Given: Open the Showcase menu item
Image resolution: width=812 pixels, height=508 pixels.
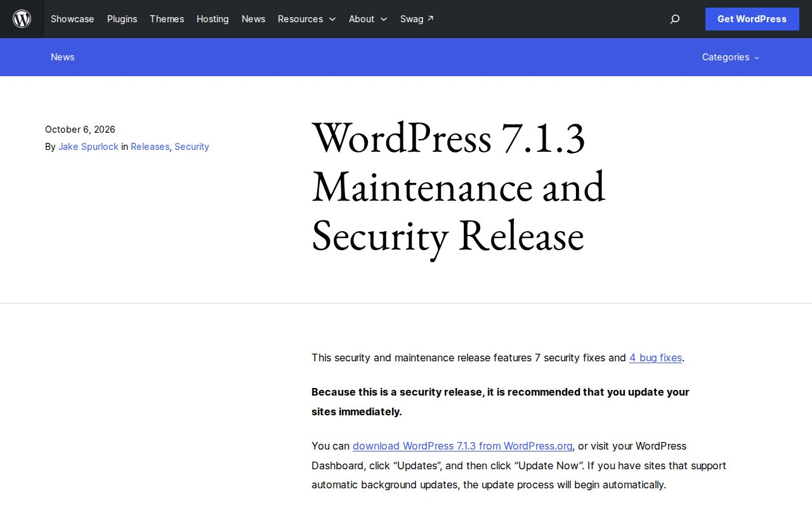Looking at the screenshot, I should click(72, 19).
